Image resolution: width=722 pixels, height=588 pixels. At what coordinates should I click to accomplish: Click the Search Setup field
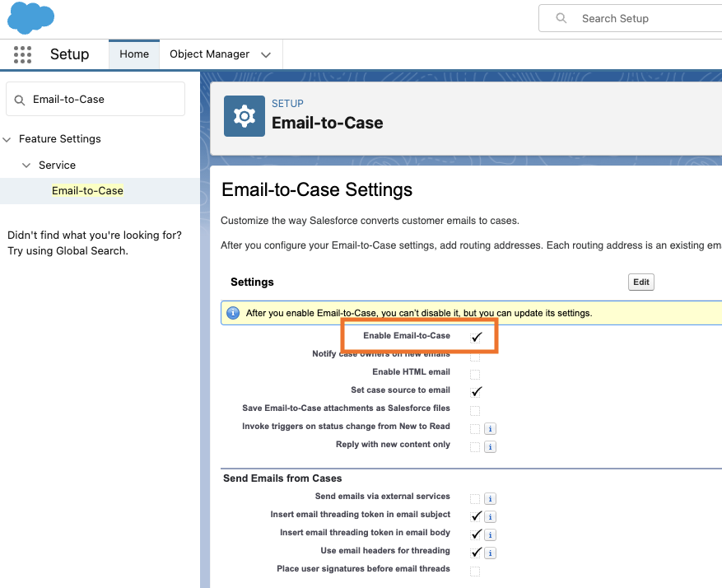tap(631, 18)
